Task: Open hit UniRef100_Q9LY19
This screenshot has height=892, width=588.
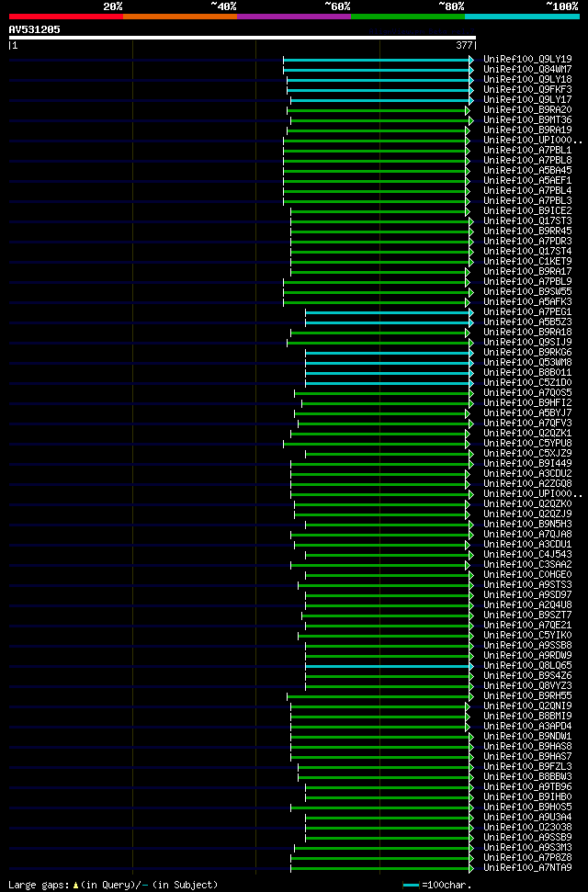Action: click(x=527, y=59)
